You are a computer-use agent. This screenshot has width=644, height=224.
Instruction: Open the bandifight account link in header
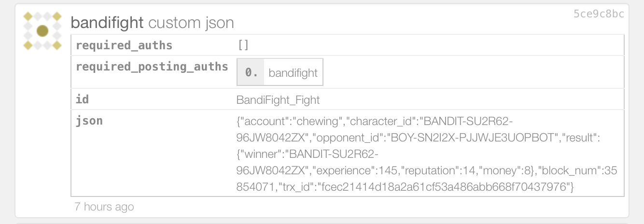[x=107, y=22]
